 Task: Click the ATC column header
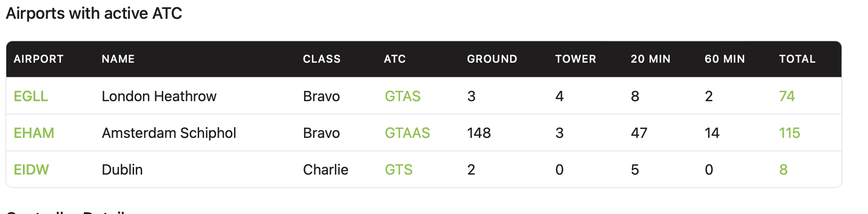point(395,59)
